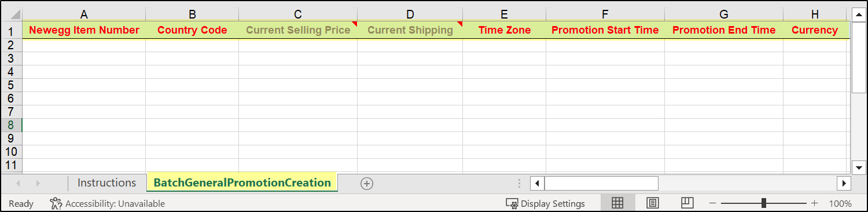Go to the next sheet with the navigation arrow
Image resolution: width=868 pixels, height=212 pixels.
point(38,183)
